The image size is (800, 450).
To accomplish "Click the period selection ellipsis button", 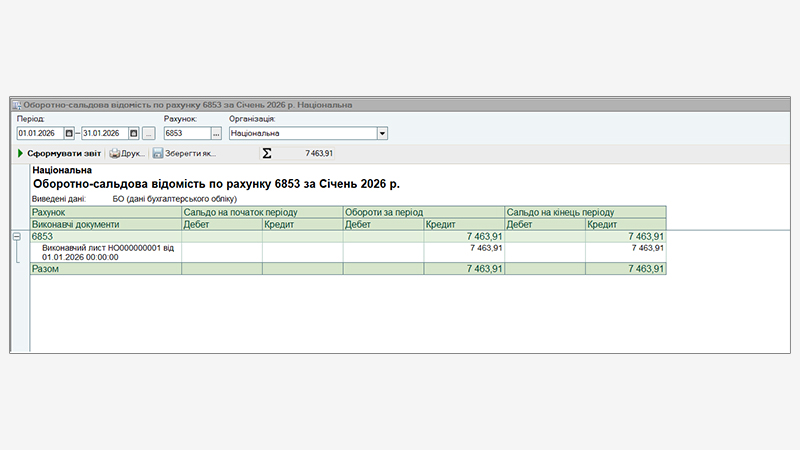I will click(x=149, y=133).
